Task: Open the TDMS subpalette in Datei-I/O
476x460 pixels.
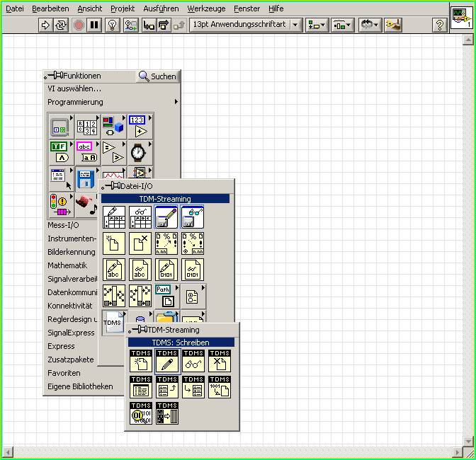Action: pos(114,323)
